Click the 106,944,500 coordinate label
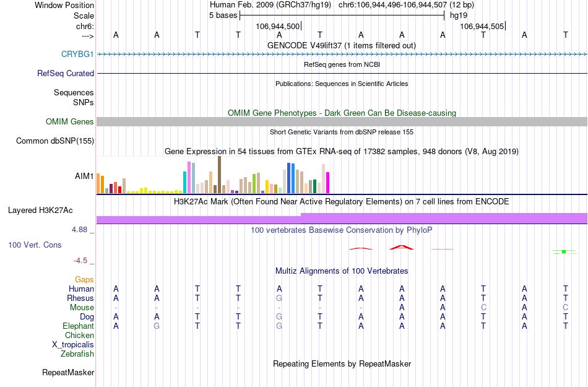Viewport: 588px width, 387px height. coord(278,26)
